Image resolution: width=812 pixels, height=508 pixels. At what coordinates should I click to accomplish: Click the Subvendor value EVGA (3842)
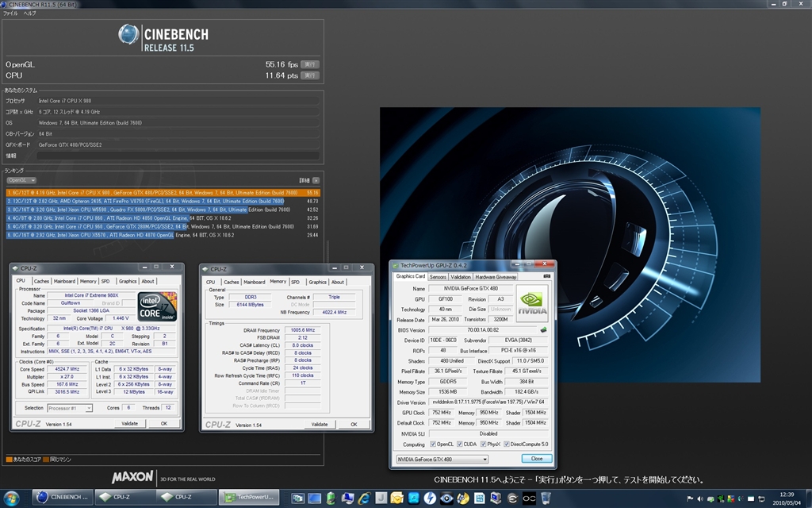519,340
